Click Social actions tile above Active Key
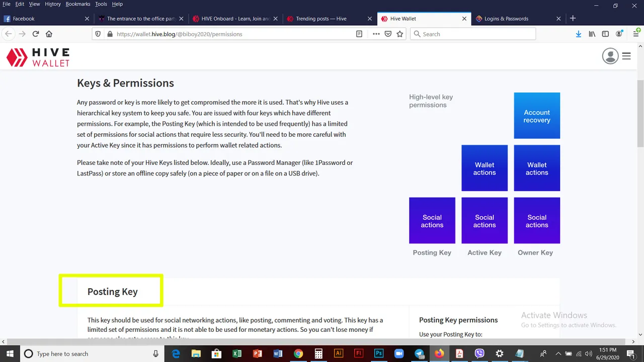 click(485, 220)
